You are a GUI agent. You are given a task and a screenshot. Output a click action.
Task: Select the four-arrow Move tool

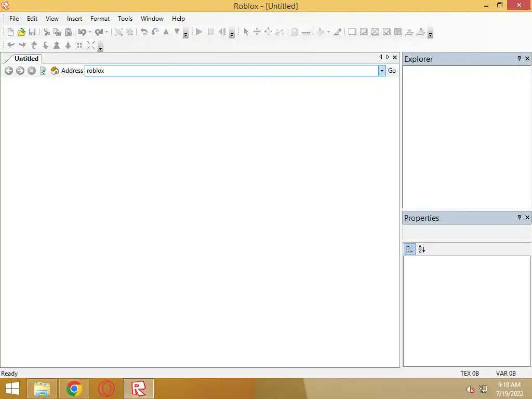(x=257, y=32)
